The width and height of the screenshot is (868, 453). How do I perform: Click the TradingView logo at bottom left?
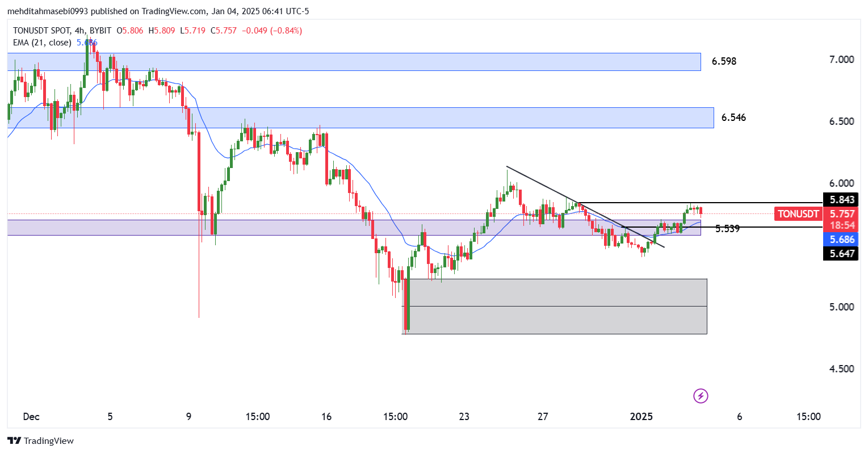tap(40, 441)
